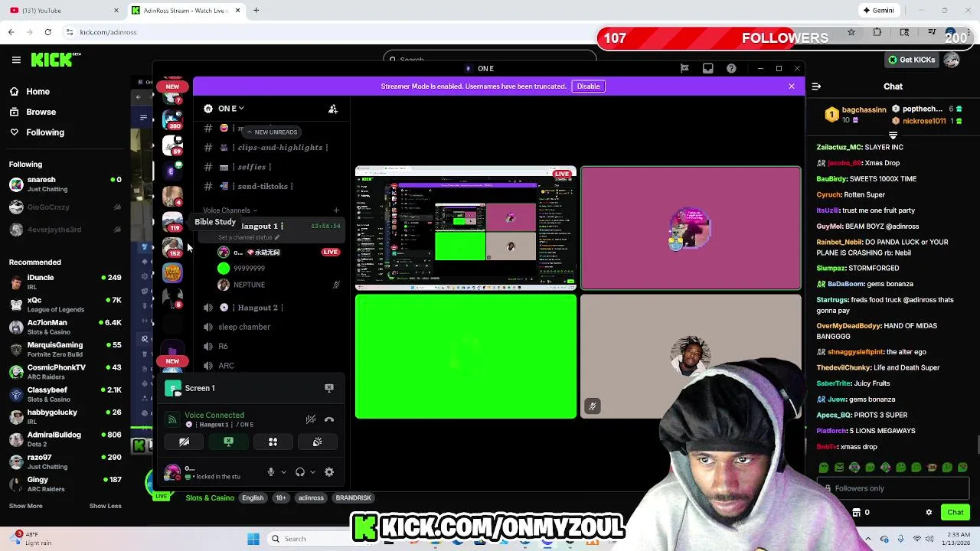Open Discord user settings gear
This screenshot has width=980, height=551.
(329, 472)
